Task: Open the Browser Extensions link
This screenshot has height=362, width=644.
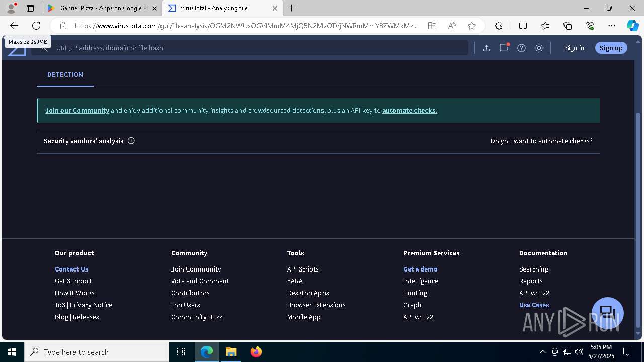Action: tap(316, 305)
